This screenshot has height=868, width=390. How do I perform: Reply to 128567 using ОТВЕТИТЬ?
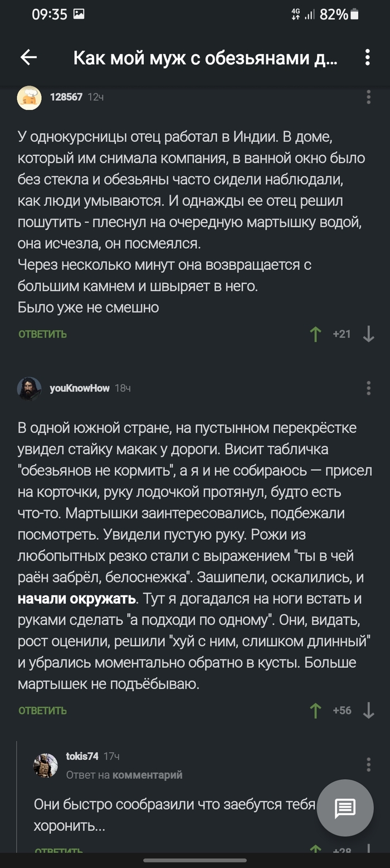point(42,335)
